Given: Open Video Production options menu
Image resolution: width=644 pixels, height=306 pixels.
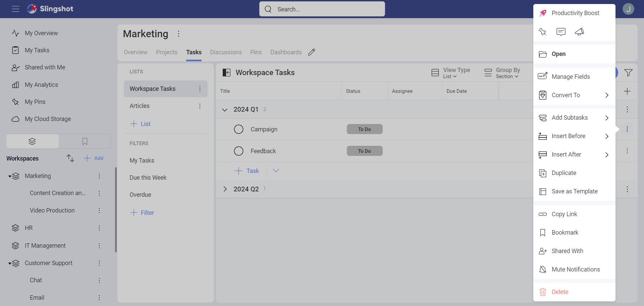Looking at the screenshot, I should 99,210.
